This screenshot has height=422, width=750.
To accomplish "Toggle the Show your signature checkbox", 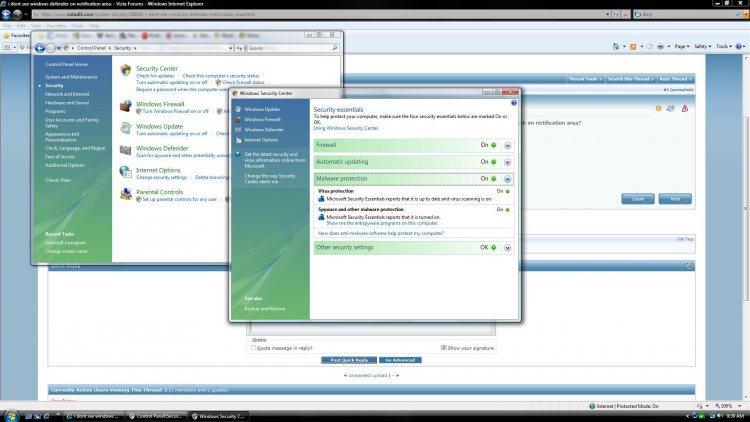I will [443, 348].
